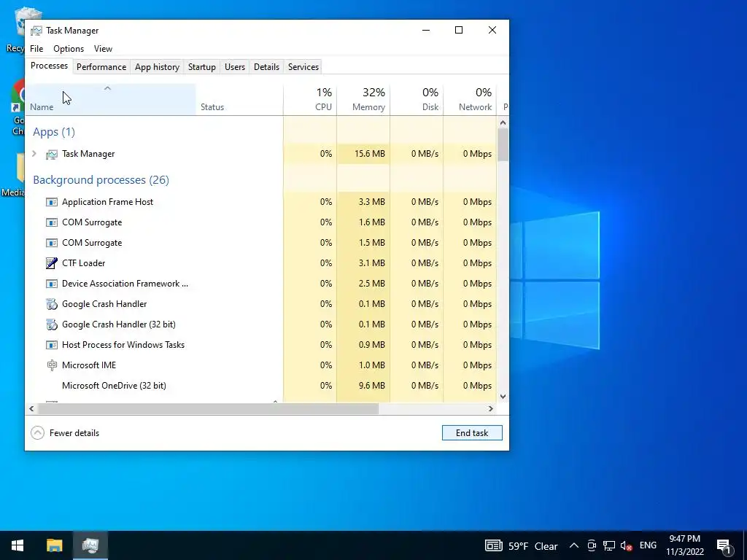Open the Google Chrome desktop shortcut

(18, 108)
